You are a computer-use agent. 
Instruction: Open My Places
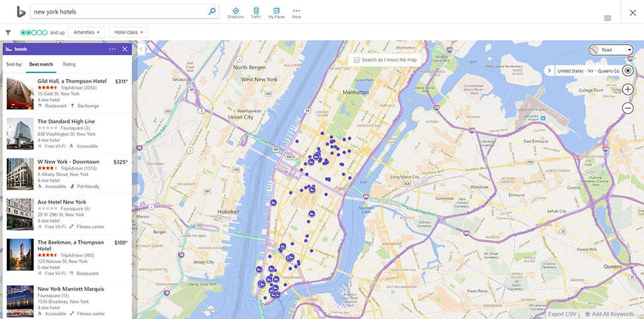276,13
